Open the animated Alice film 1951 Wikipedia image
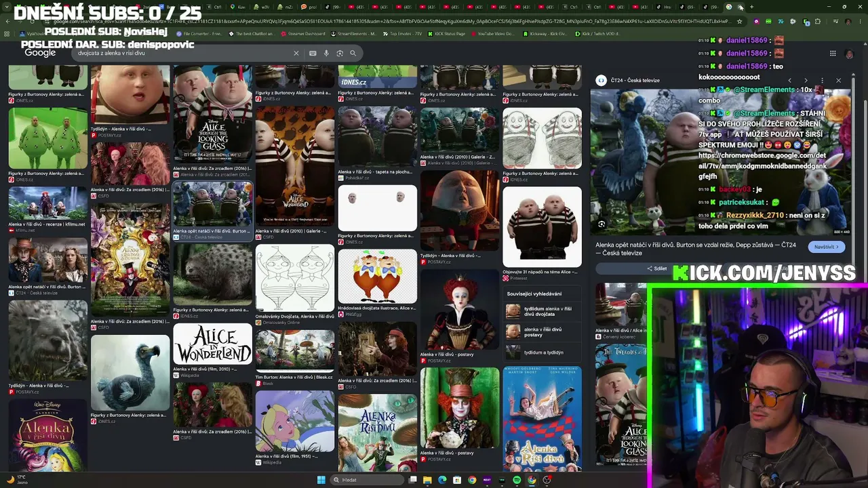 [295, 421]
